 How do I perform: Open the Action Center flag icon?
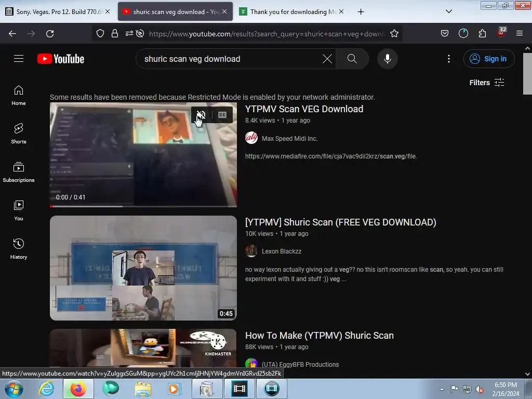pos(454,389)
